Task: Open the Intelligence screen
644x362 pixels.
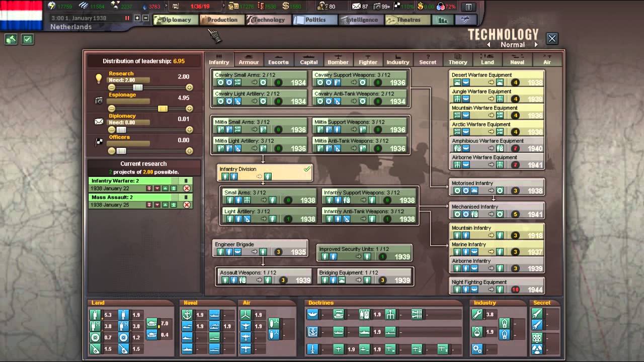Action: [x=360, y=20]
